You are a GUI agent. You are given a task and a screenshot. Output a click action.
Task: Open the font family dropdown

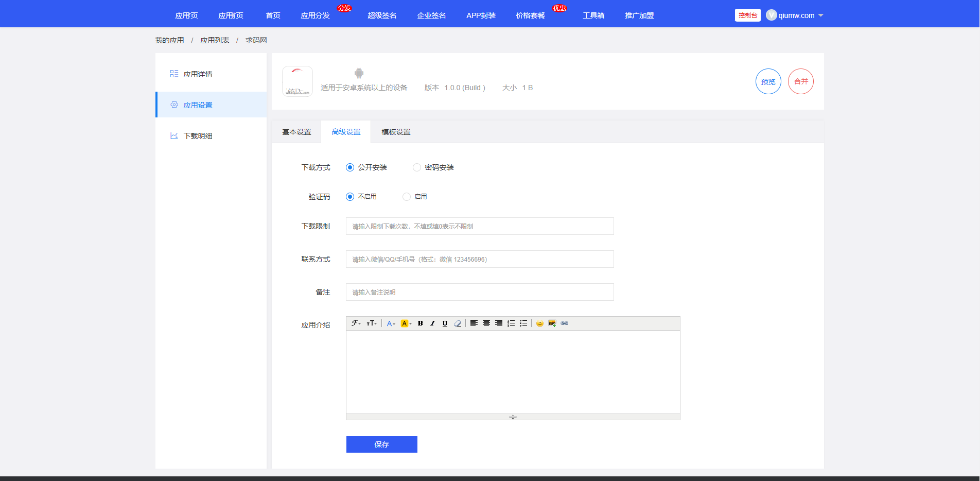[x=356, y=323]
